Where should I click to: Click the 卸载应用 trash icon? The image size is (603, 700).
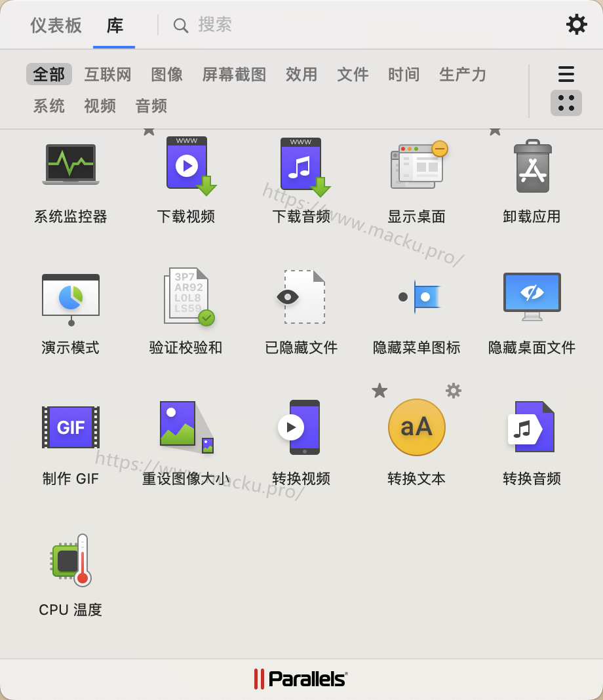532,166
